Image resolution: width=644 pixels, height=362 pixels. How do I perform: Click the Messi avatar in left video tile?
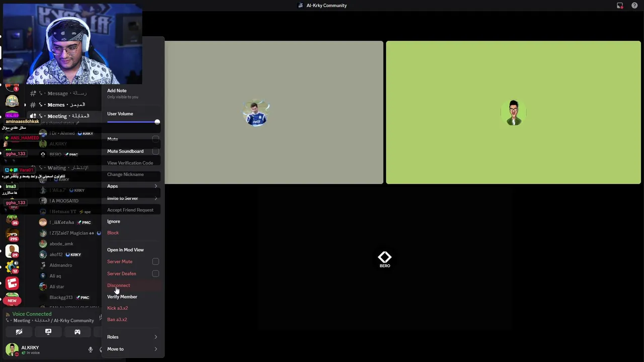[256, 113]
